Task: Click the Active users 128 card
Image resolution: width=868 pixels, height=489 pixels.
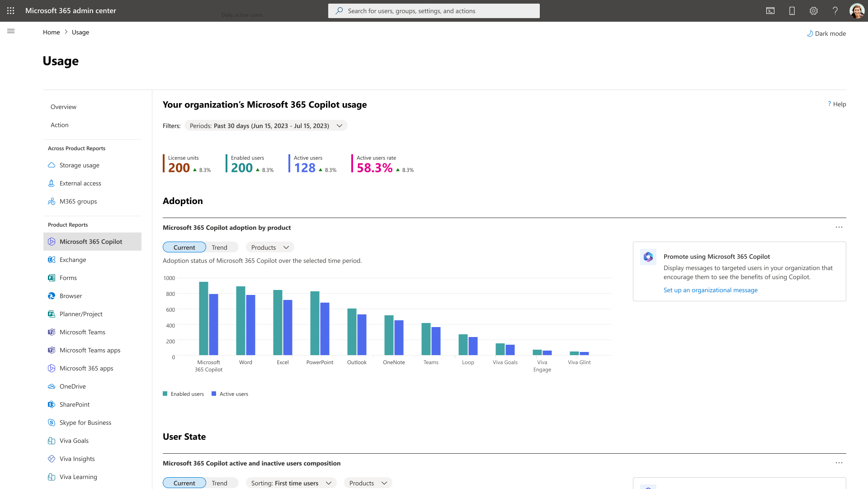Action: (313, 164)
